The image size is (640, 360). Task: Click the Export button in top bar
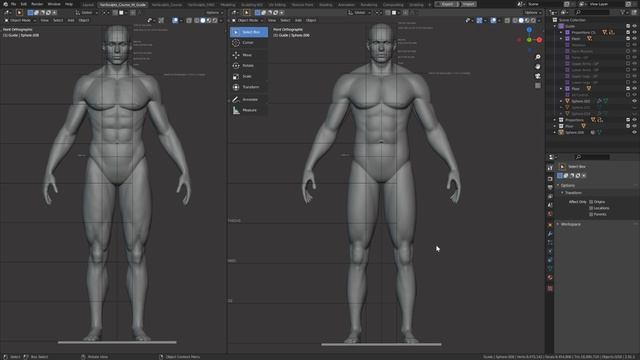[447, 4]
